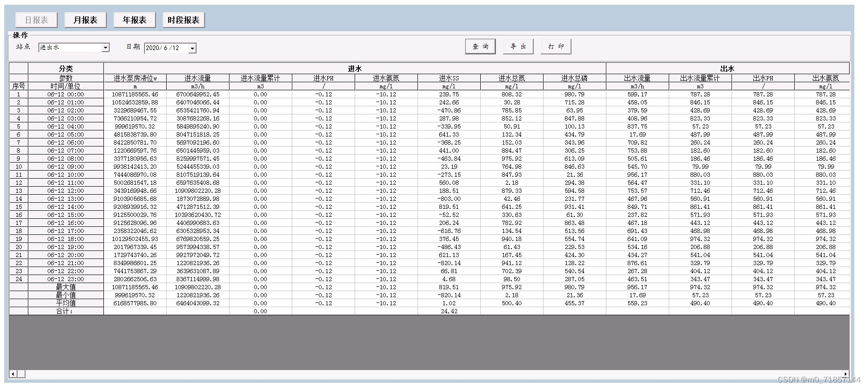Open the 月报表 tab
This screenshot has height=388, width=868.
tap(85, 20)
